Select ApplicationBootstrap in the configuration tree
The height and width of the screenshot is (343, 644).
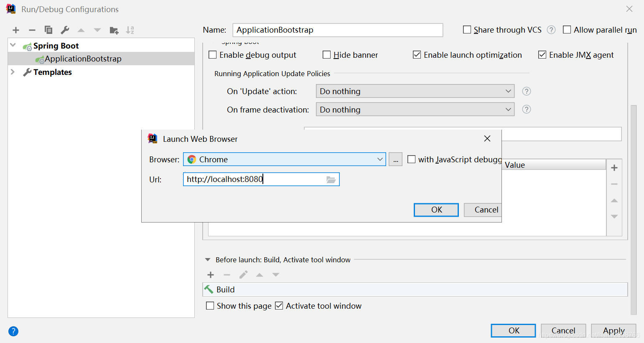83,59
